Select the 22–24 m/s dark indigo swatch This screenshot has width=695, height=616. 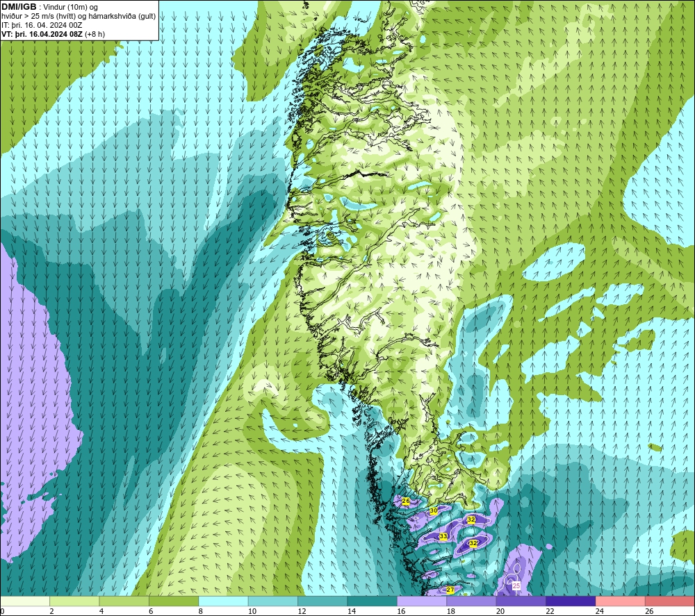[571, 601]
